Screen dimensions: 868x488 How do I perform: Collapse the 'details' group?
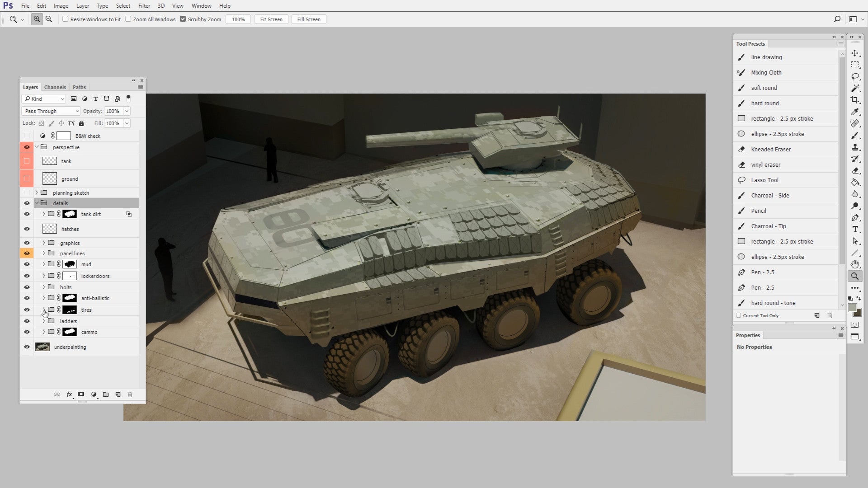[x=37, y=203]
